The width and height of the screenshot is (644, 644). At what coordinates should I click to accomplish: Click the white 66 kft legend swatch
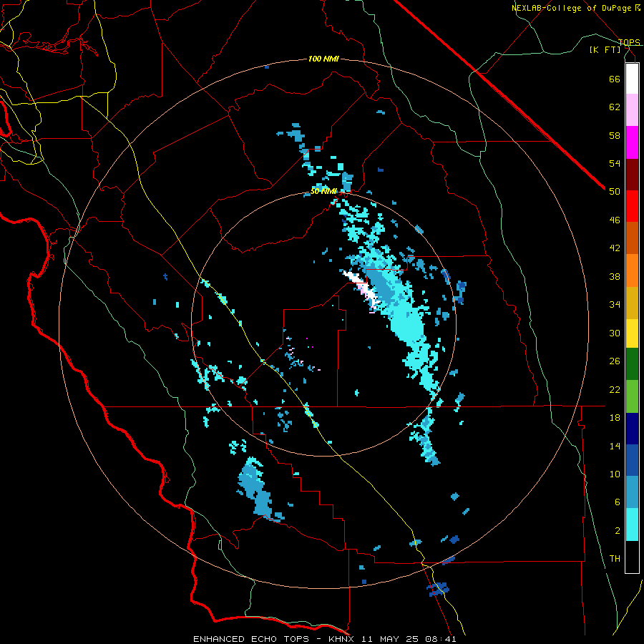point(632,79)
